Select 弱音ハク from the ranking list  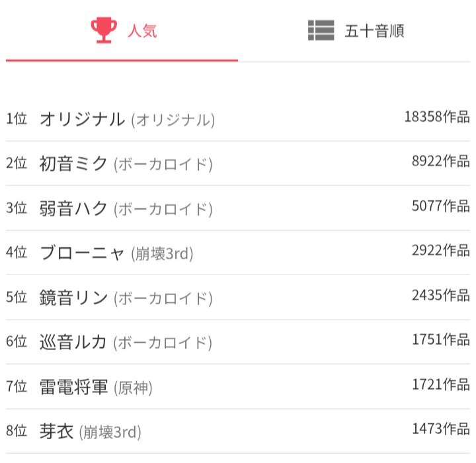pyautogui.click(x=73, y=208)
